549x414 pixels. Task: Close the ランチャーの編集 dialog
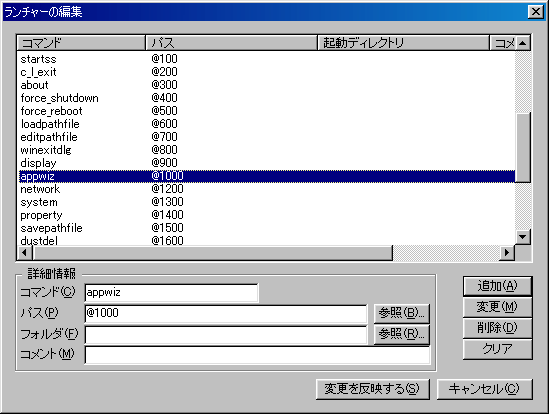536,12
